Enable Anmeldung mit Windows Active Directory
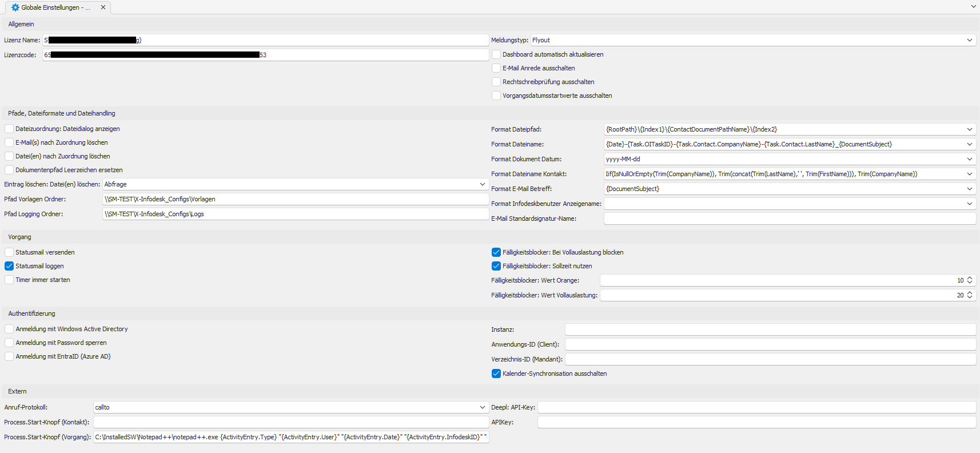Image resolution: width=980 pixels, height=453 pixels. (9, 329)
